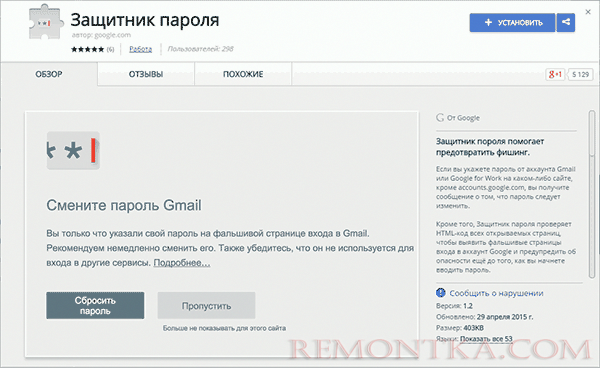The width and height of the screenshot is (600, 368).
Task: Click the автор: google.com text
Action: 101,35
